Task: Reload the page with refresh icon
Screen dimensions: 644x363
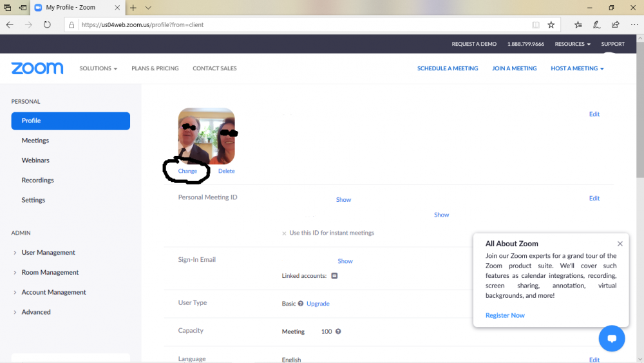Action: (x=47, y=25)
